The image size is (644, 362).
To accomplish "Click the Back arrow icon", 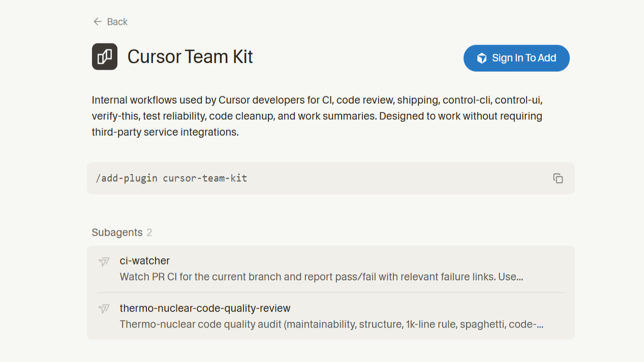I will (x=97, y=21).
